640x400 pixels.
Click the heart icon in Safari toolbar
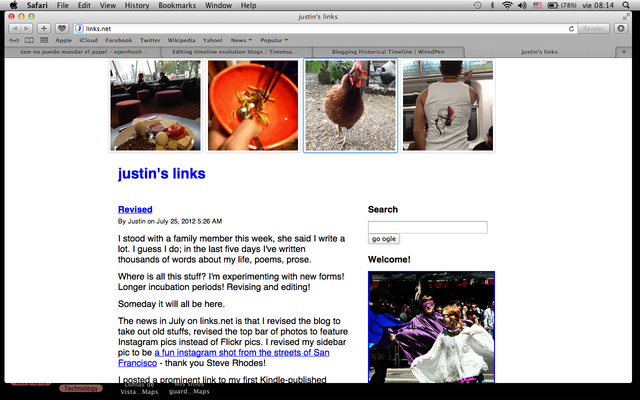tap(62, 29)
